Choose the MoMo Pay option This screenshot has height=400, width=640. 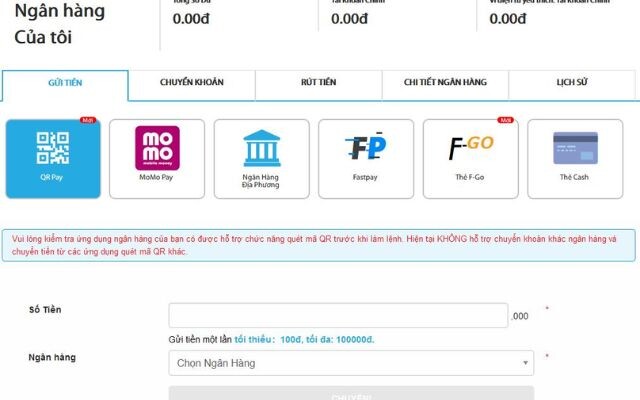tap(157, 159)
